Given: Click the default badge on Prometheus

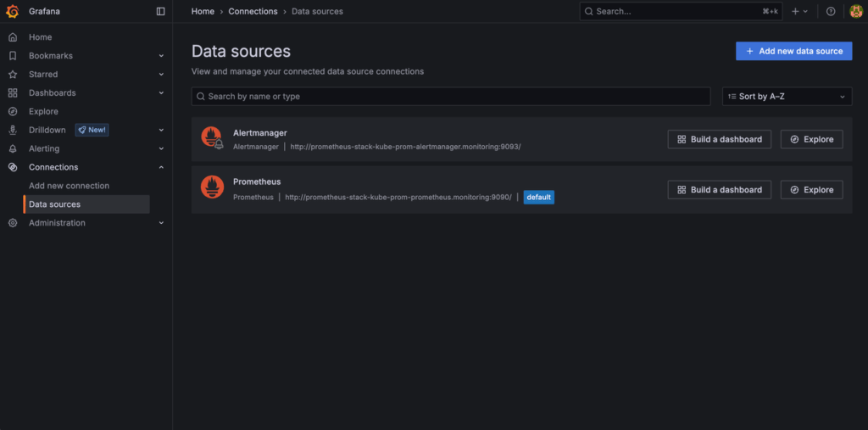Looking at the screenshot, I should (538, 198).
